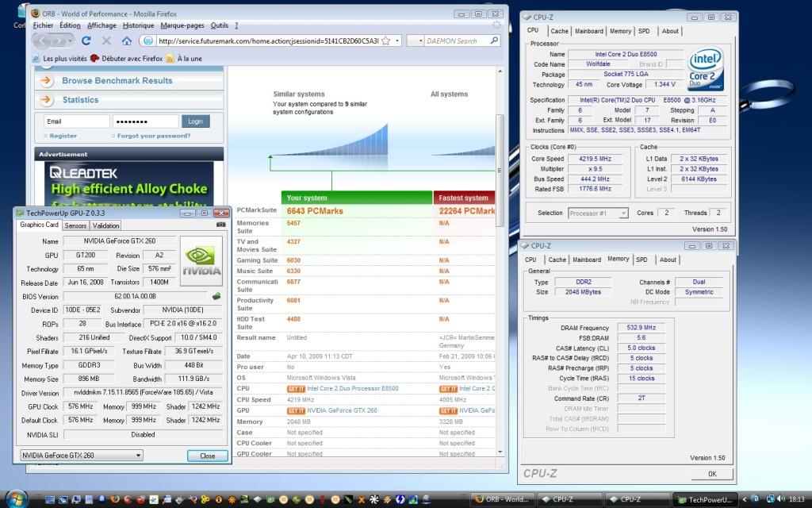Open the Windows Start orb
This screenshot has width=812, height=508.
16,498
